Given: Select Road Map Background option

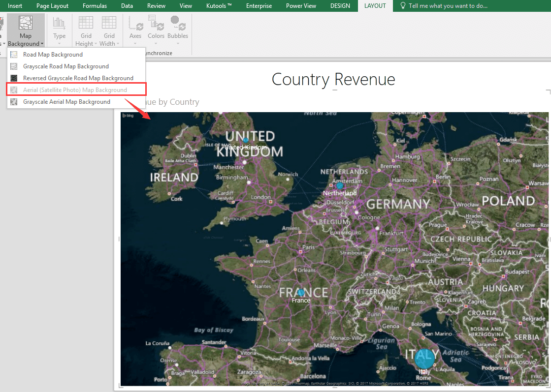Looking at the screenshot, I should [53, 55].
